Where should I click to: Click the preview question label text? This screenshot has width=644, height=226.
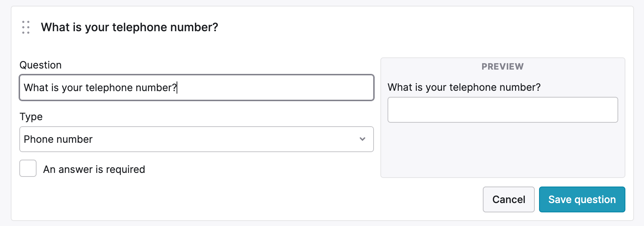(464, 87)
